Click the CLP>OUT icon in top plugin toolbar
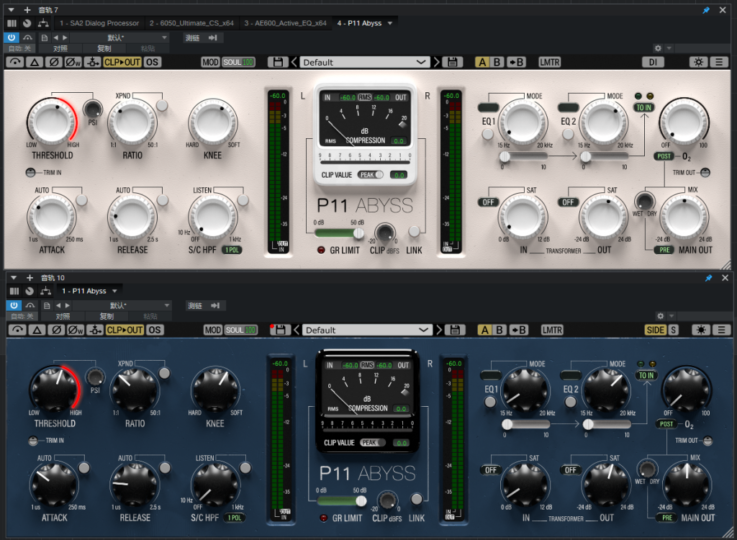This screenshot has height=540, width=737. click(123, 62)
